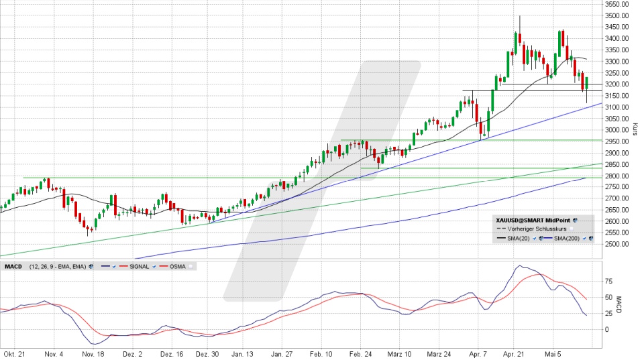Click the Apr. 21 date label
This screenshot has width=644, height=362.
pos(514,354)
